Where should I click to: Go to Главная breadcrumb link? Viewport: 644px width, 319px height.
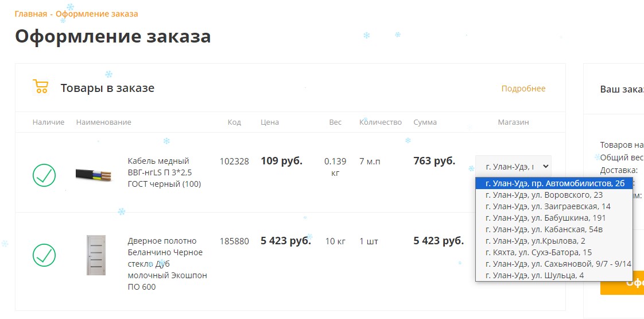(x=31, y=14)
